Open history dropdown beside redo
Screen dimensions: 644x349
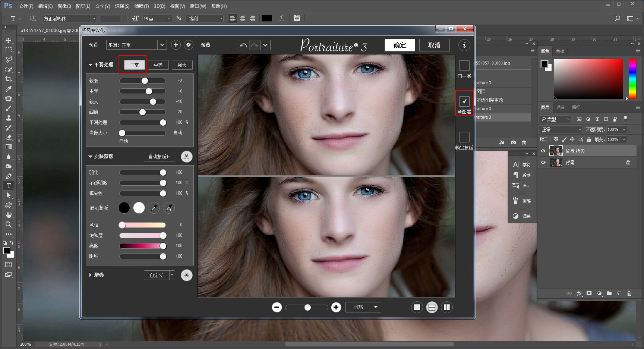[x=265, y=45]
